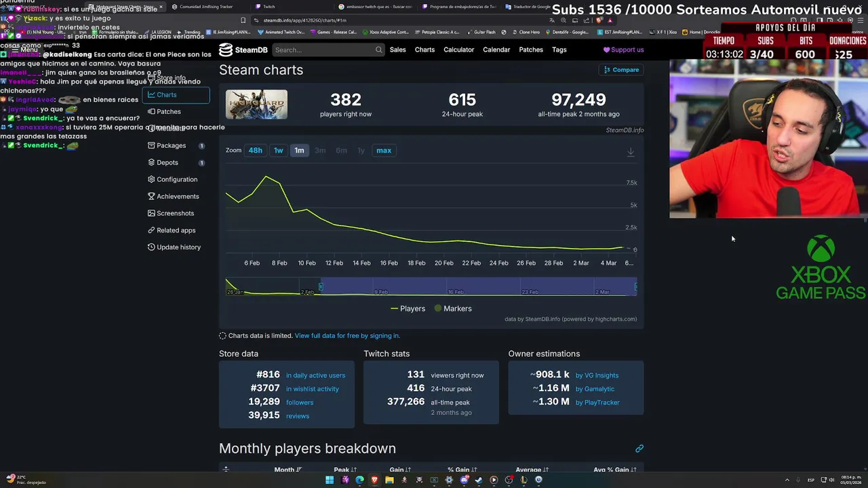The height and width of the screenshot is (488, 868).
Task: Click the SteamDB logo in header
Action: 243,49
